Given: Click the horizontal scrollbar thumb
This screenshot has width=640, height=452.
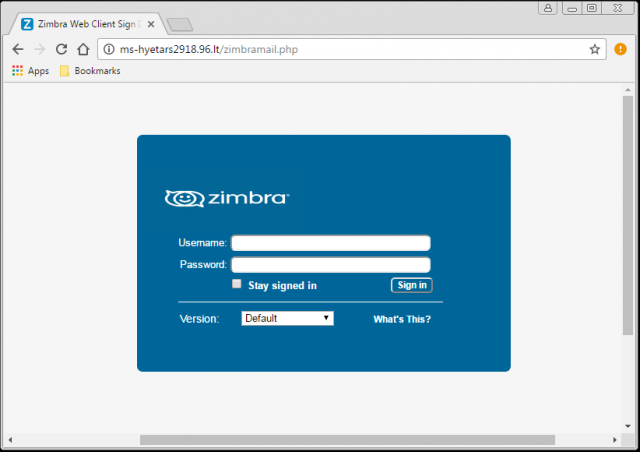Looking at the screenshot, I should (347, 440).
